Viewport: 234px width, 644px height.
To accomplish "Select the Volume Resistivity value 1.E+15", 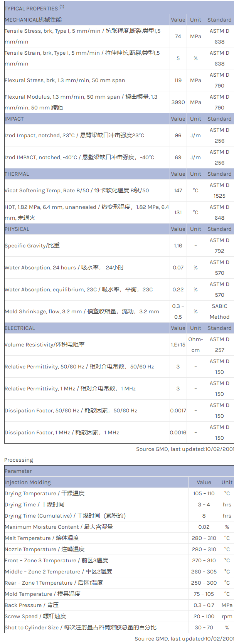I will 178,345.
